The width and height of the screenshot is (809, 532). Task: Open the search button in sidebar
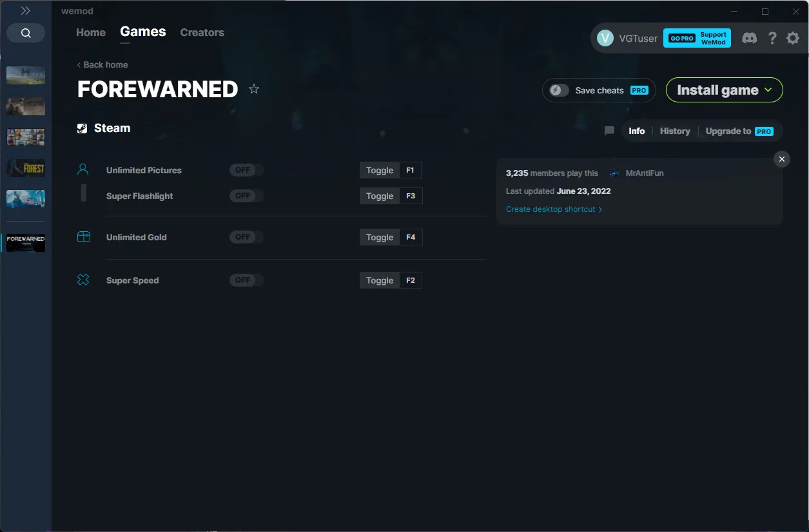[26, 33]
